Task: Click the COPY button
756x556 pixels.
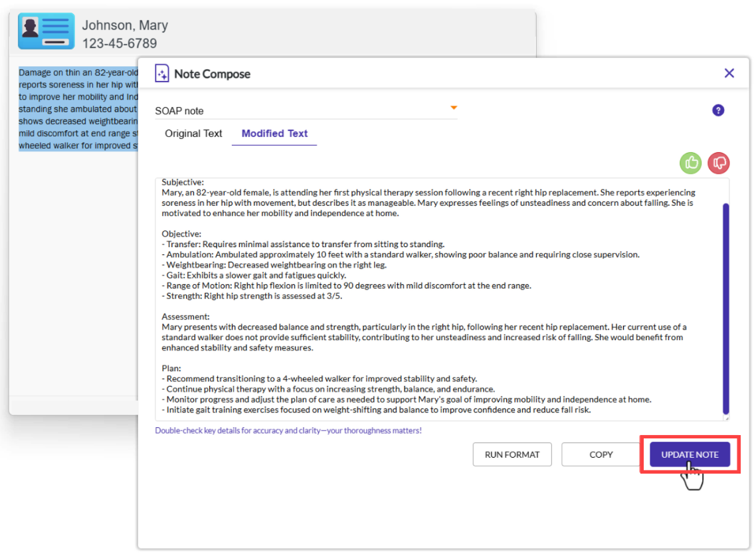Action: tap(601, 455)
